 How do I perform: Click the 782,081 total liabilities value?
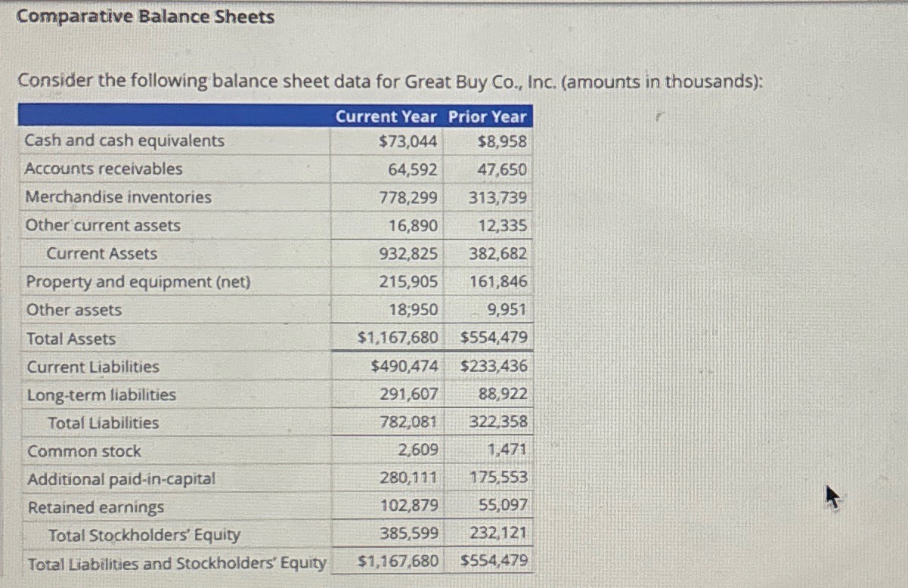(409, 422)
